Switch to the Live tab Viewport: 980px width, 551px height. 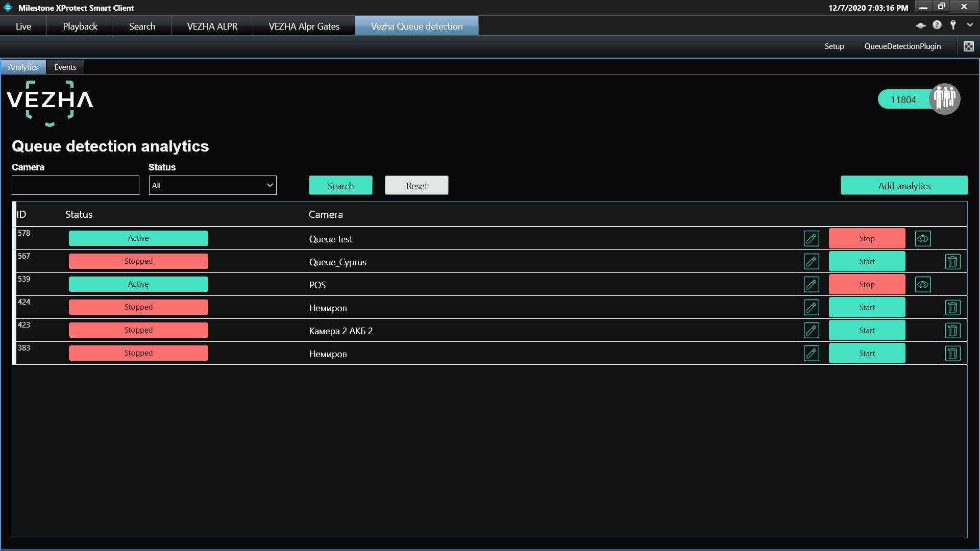point(23,26)
